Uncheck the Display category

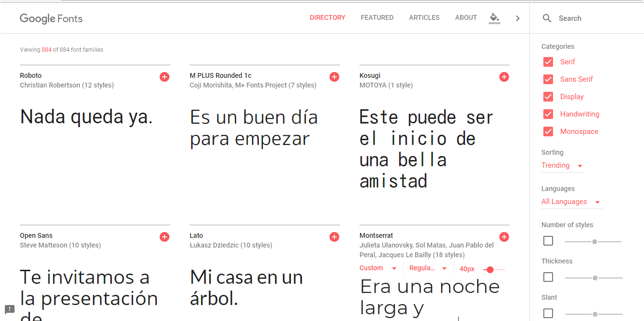(x=548, y=97)
